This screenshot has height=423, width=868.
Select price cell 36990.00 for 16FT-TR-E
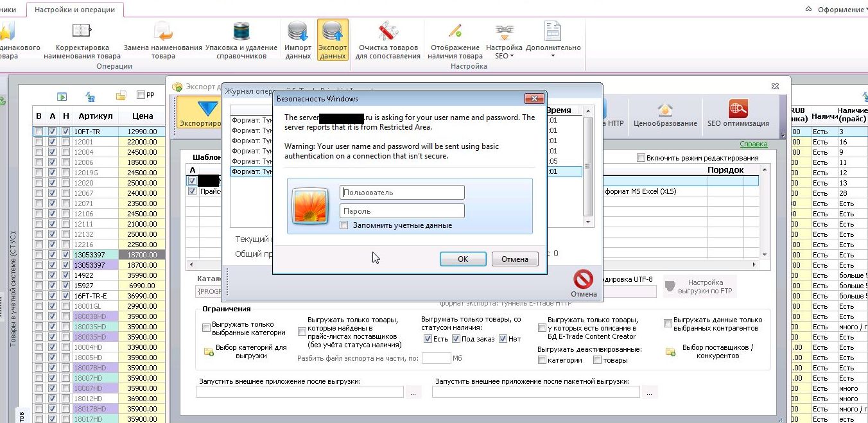click(x=142, y=296)
